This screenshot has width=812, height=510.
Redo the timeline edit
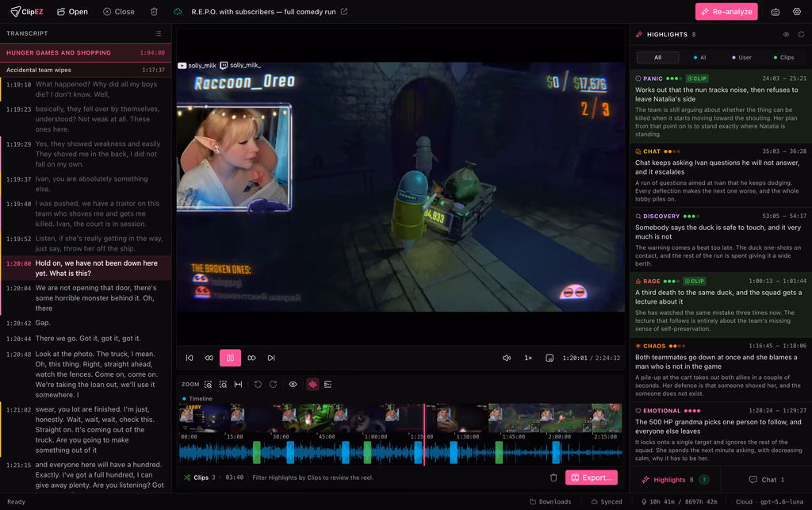(x=273, y=384)
